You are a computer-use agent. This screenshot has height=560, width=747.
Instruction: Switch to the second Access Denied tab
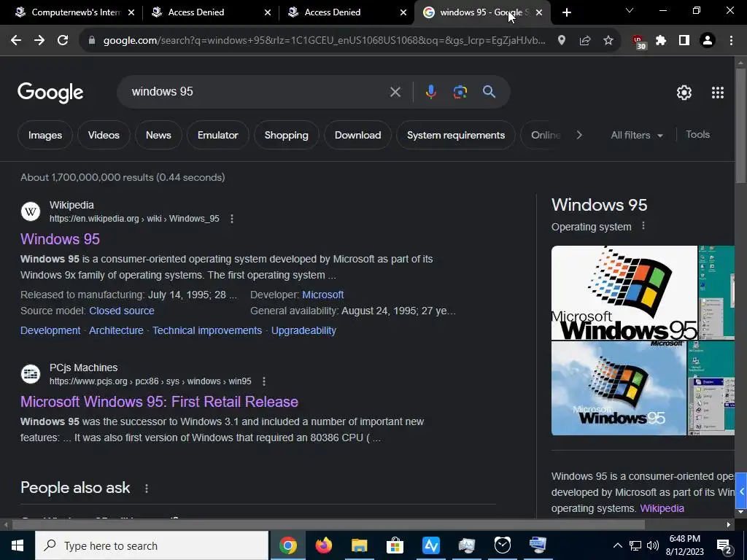(x=347, y=12)
